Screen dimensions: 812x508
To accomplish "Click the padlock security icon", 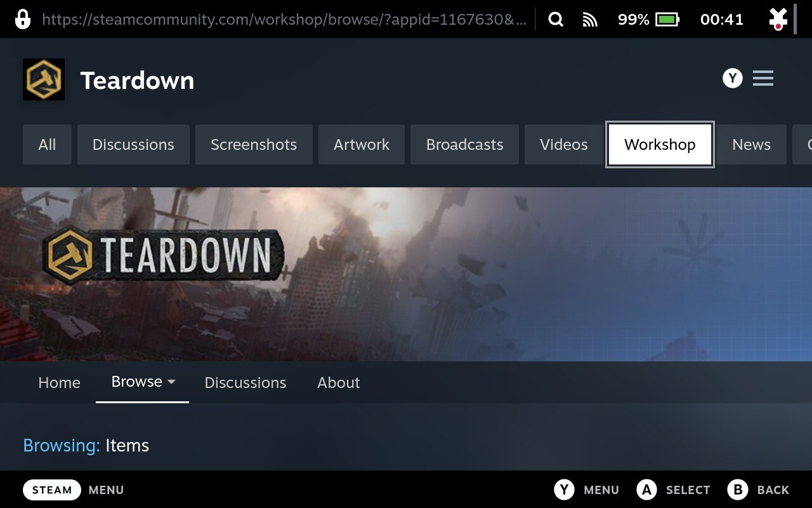I will 23,20.
